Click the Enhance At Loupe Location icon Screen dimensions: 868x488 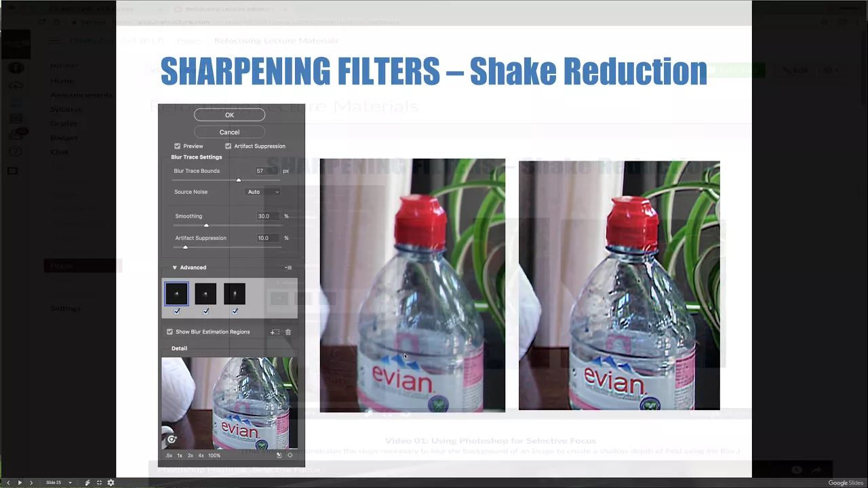click(x=172, y=440)
